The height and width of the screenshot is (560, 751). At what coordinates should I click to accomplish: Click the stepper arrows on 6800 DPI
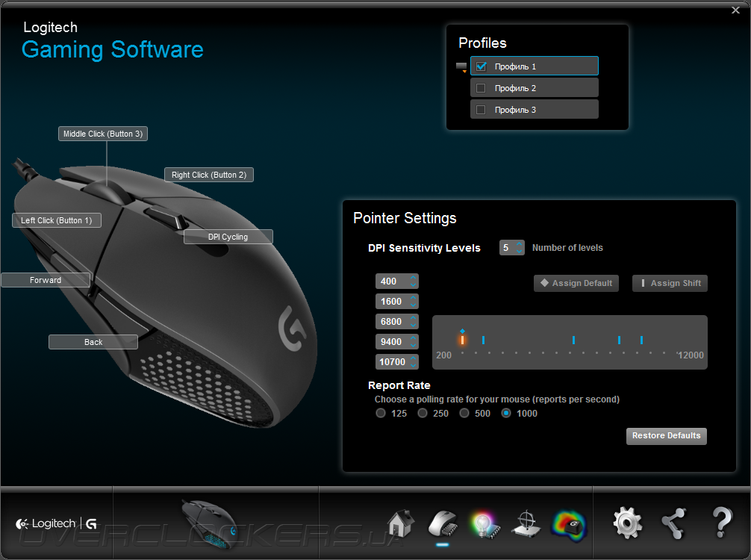(x=414, y=321)
